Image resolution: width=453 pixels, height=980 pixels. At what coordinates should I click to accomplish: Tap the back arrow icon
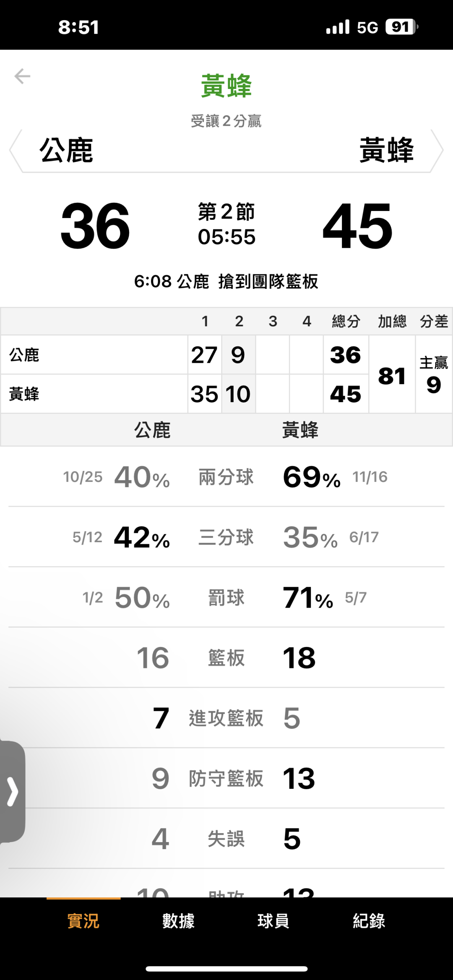(22, 76)
